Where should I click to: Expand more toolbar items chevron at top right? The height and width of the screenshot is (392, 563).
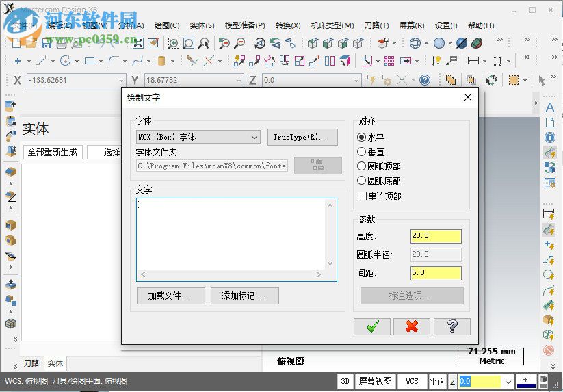pos(553,39)
